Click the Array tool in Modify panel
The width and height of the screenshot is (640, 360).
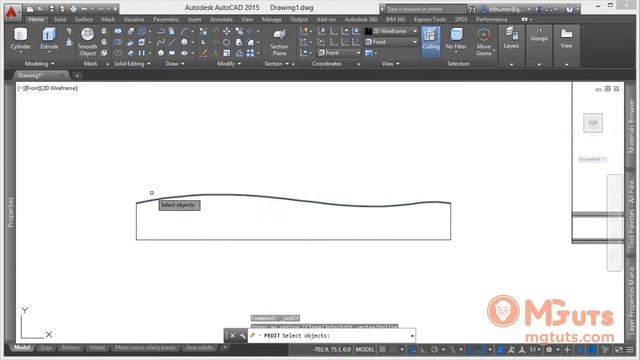pos(250,53)
